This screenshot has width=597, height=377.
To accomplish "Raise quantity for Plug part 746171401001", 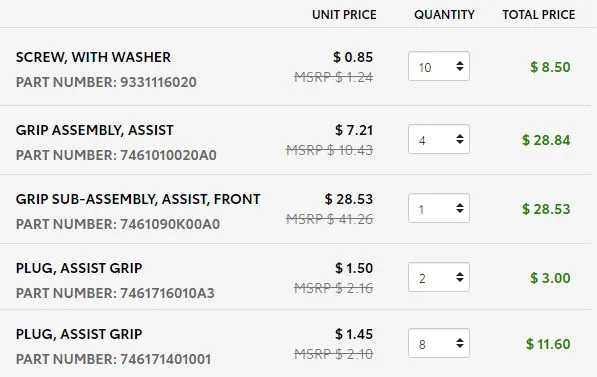I will coord(460,340).
